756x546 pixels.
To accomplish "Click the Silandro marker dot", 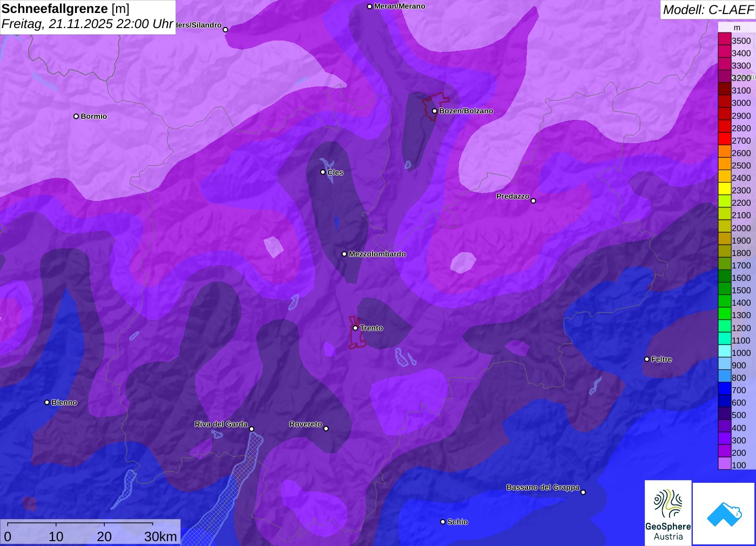I will pyautogui.click(x=226, y=30).
